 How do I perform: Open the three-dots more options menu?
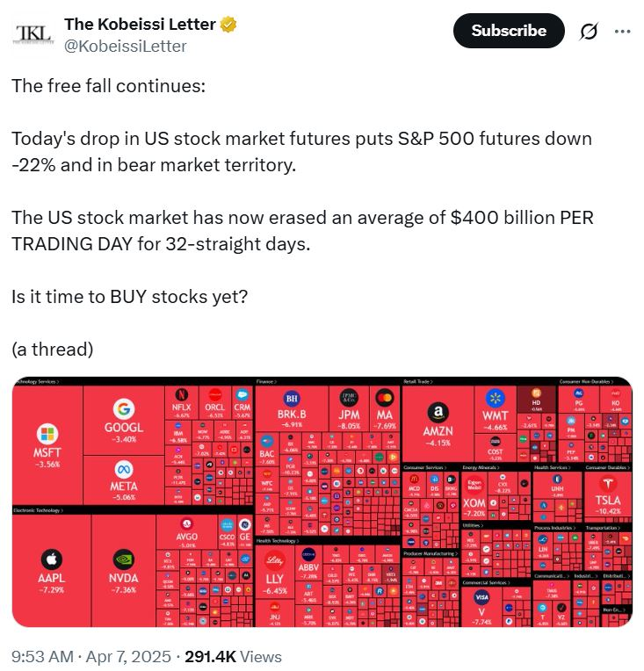coord(622,31)
